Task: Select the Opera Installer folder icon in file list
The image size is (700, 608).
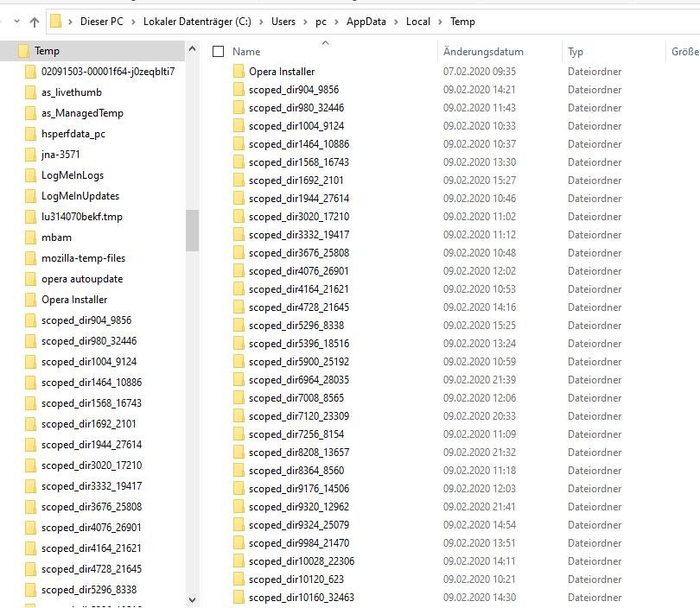Action: 239,72
